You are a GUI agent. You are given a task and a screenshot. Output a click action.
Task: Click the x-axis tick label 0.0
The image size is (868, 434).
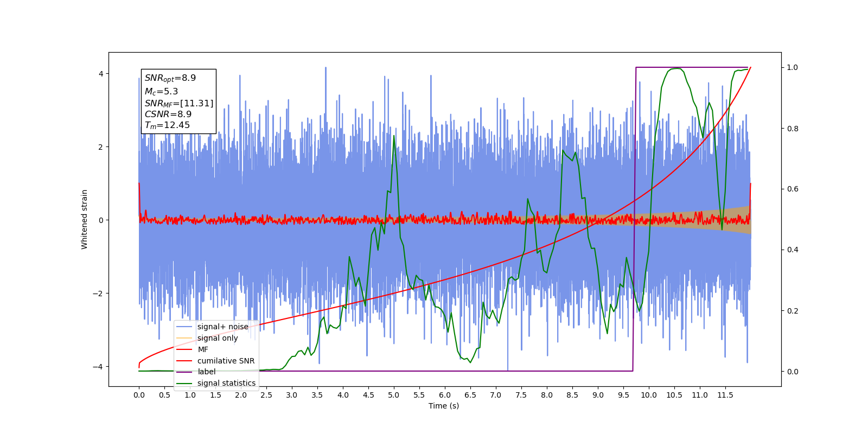coord(139,395)
